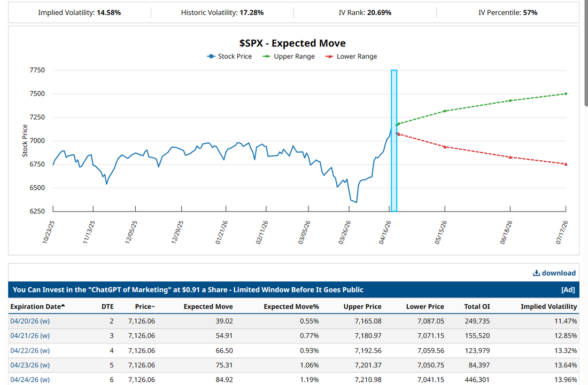Click the cyan highlighted current-date bar in chart

coord(394,160)
